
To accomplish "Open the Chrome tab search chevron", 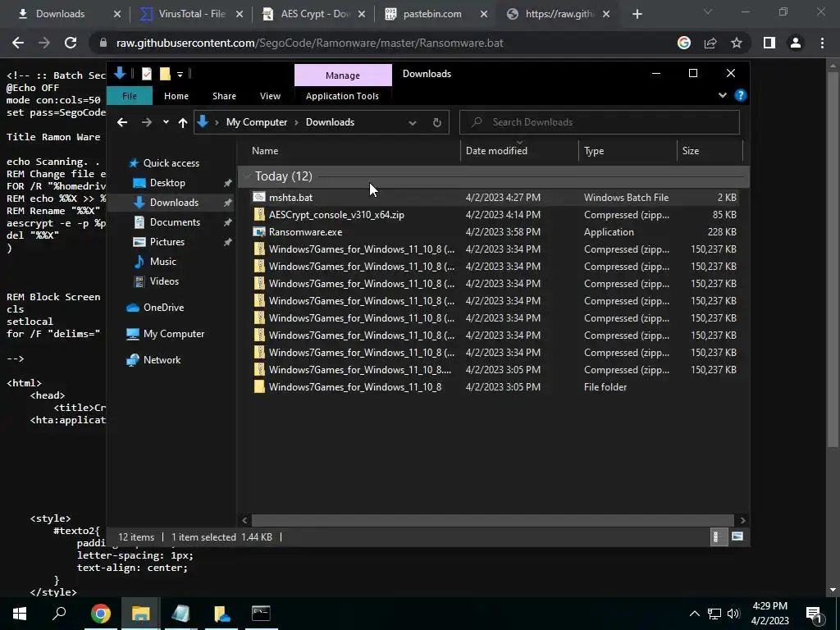I will (x=708, y=11).
